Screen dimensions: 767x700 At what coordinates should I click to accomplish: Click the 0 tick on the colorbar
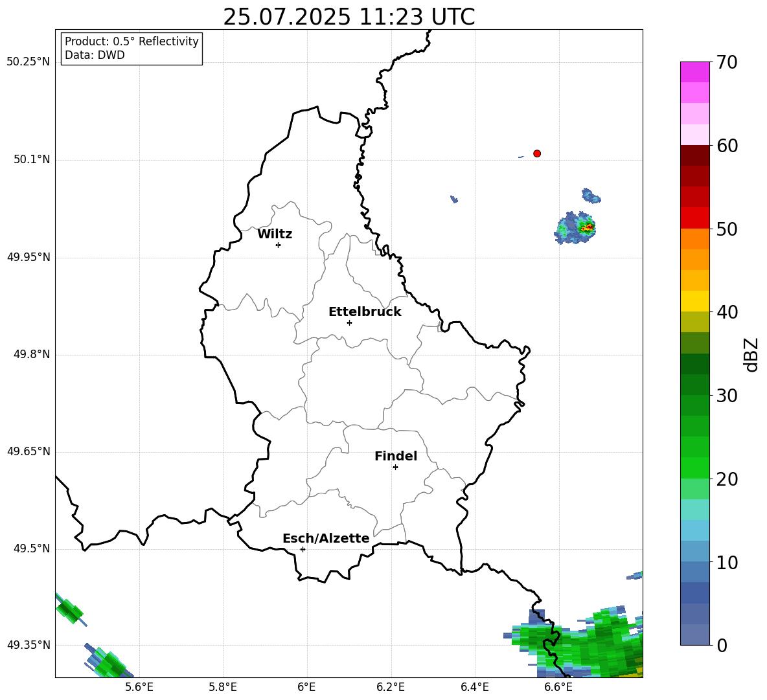(x=722, y=646)
